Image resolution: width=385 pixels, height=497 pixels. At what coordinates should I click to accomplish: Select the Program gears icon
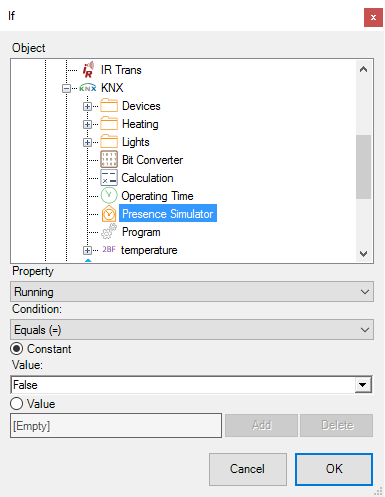(109, 231)
